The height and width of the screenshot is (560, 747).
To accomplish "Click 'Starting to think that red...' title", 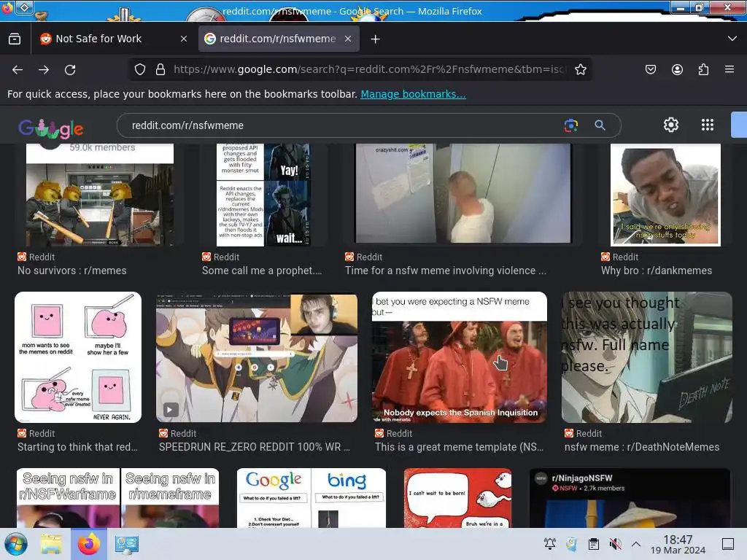I will click(x=77, y=447).
